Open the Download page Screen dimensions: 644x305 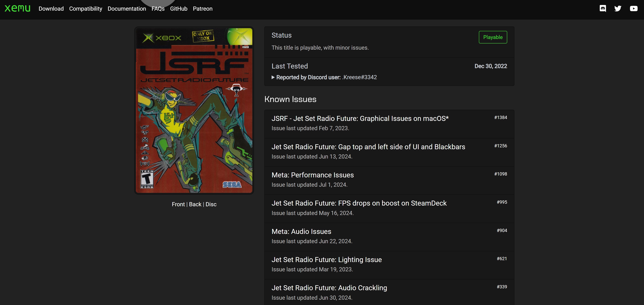click(x=51, y=9)
